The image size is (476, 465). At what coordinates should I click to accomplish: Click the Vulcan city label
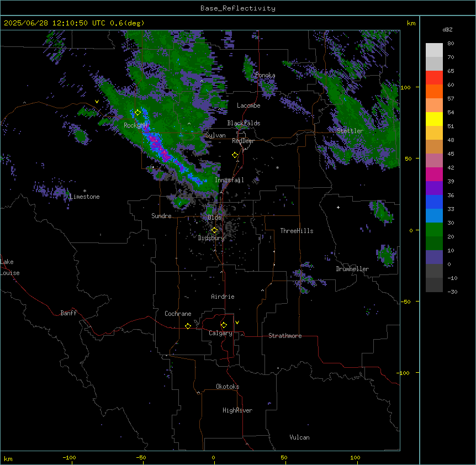pos(300,437)
